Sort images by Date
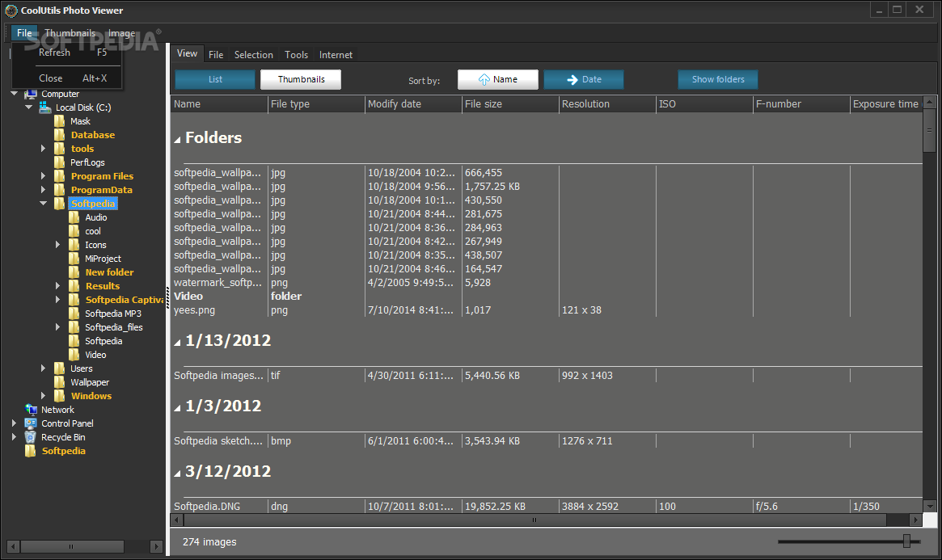 583,79
